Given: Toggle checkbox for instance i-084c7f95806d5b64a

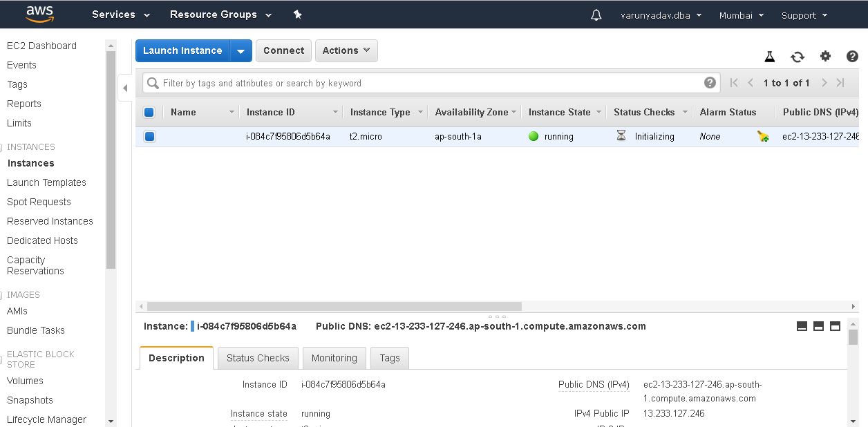Looking at the screenshot, I should 149,136.
